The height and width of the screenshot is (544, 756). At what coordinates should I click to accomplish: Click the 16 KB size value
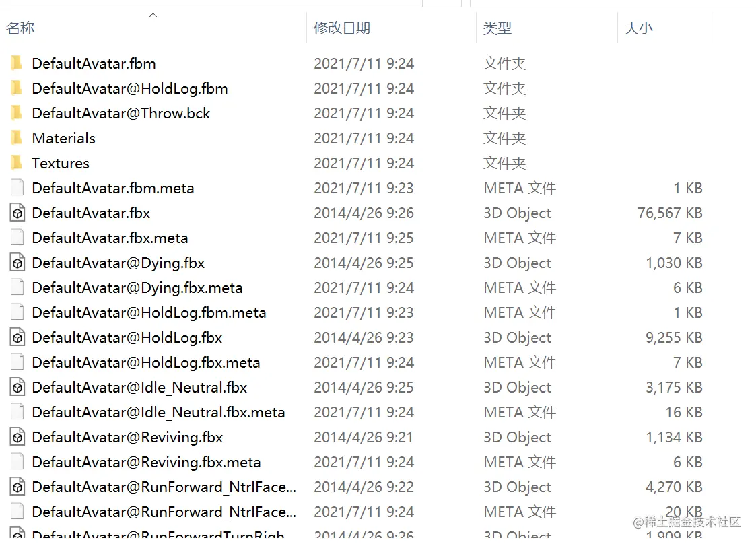[x=684, y=412]
